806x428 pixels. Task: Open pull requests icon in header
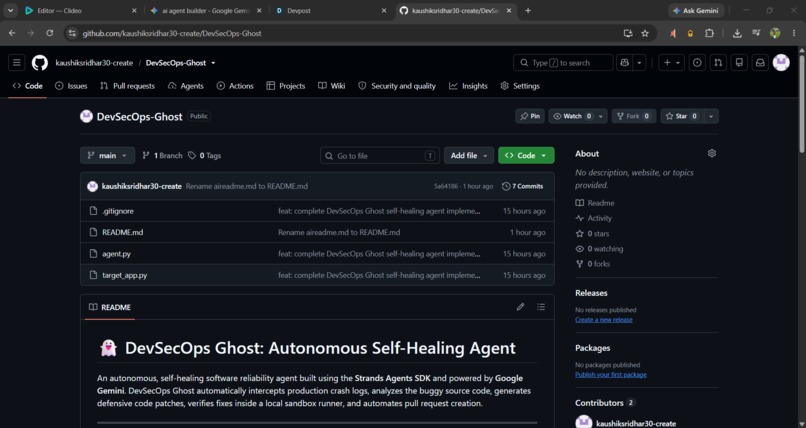click(x=718, y=63)
